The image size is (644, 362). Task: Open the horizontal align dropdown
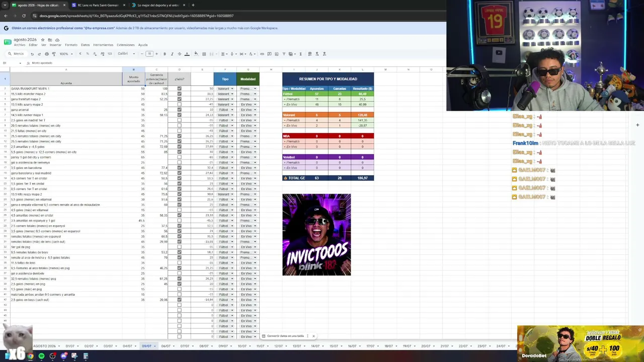pos(224,54)
